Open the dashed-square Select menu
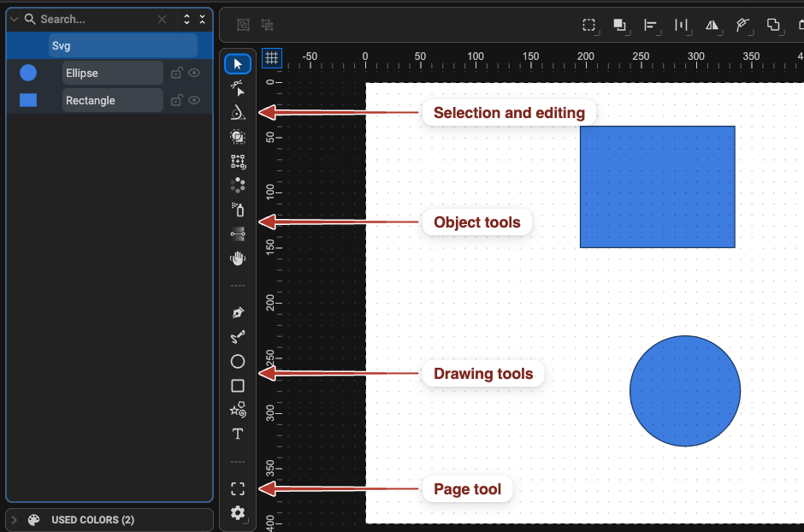 click(x=589, y=25)
